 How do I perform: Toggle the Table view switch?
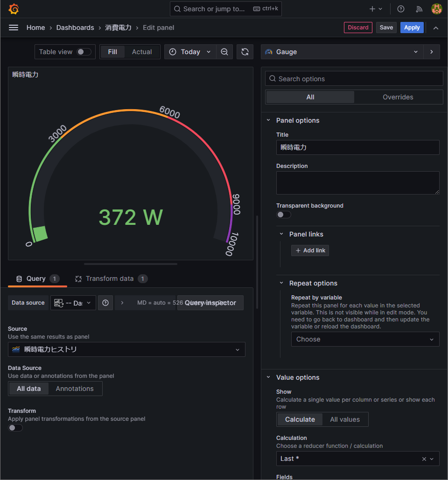(84, 52)
